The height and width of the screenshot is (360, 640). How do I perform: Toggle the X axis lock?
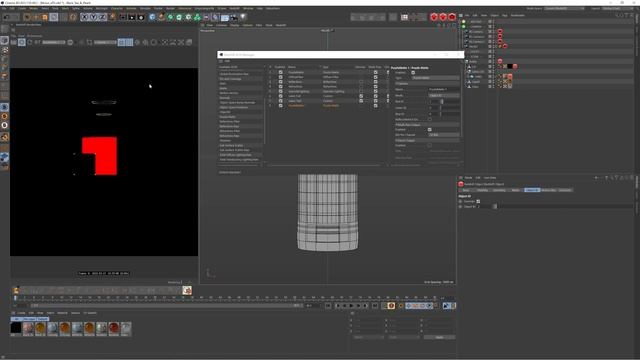[84, 17]
